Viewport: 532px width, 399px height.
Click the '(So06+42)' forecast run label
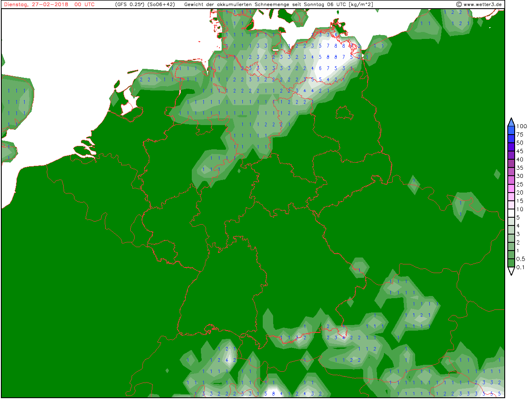pos(161,4)
